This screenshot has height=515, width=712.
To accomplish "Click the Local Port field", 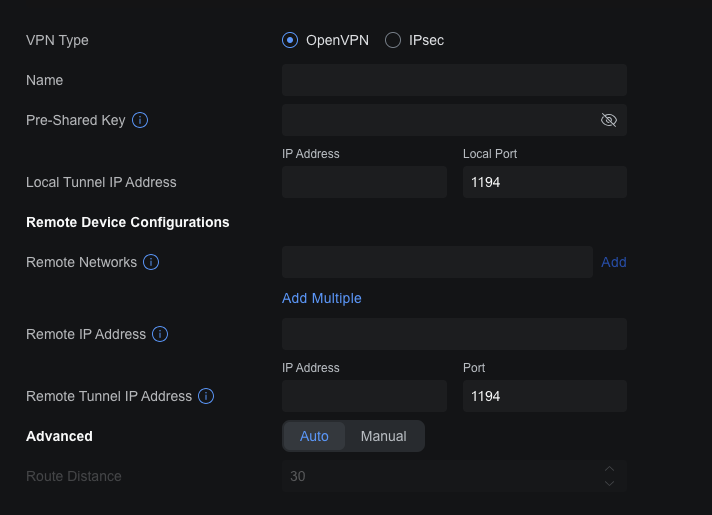I will 544,182.
